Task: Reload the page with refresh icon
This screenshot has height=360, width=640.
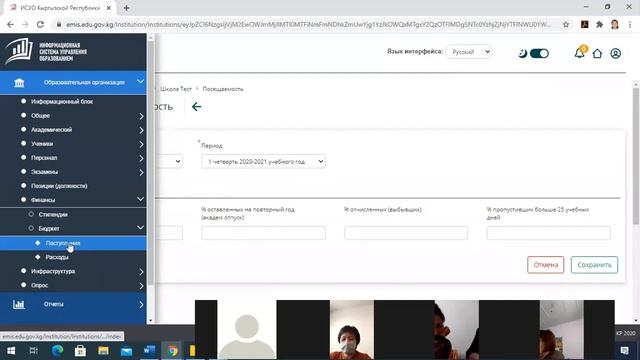Action: (40, 24)
